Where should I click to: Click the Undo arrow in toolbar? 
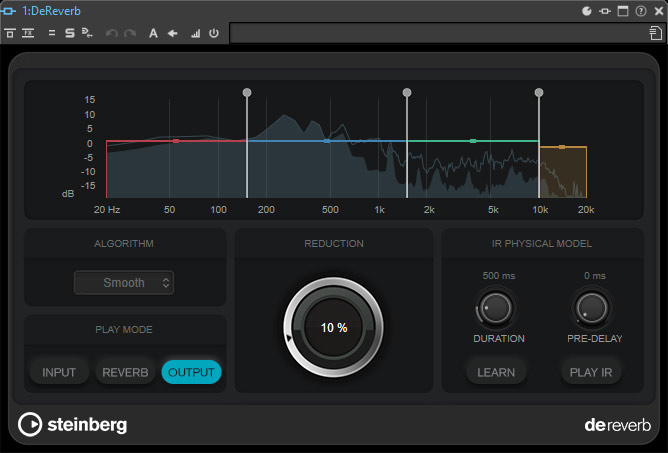coord(111,33)
